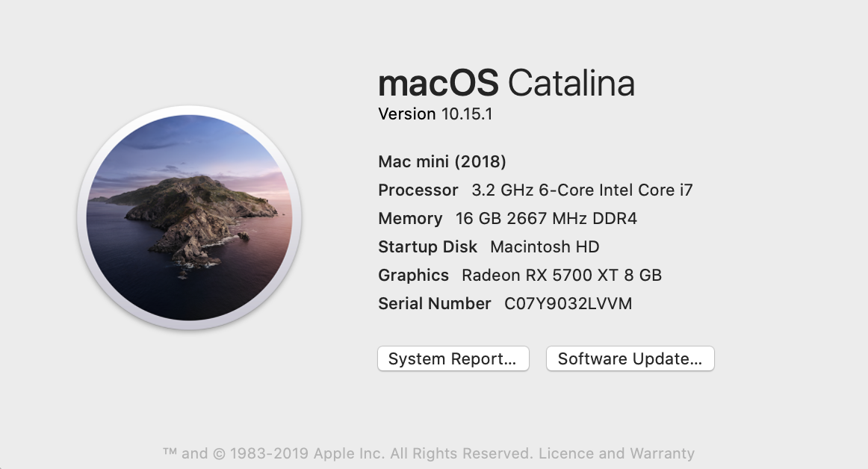The width and height of the screenshot is (868, 469).
Task: Click the Serial Number label
Action: (435, 303)
